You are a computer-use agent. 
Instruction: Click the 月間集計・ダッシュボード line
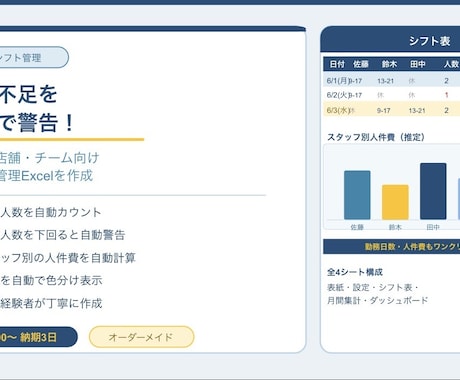point(377,300)
